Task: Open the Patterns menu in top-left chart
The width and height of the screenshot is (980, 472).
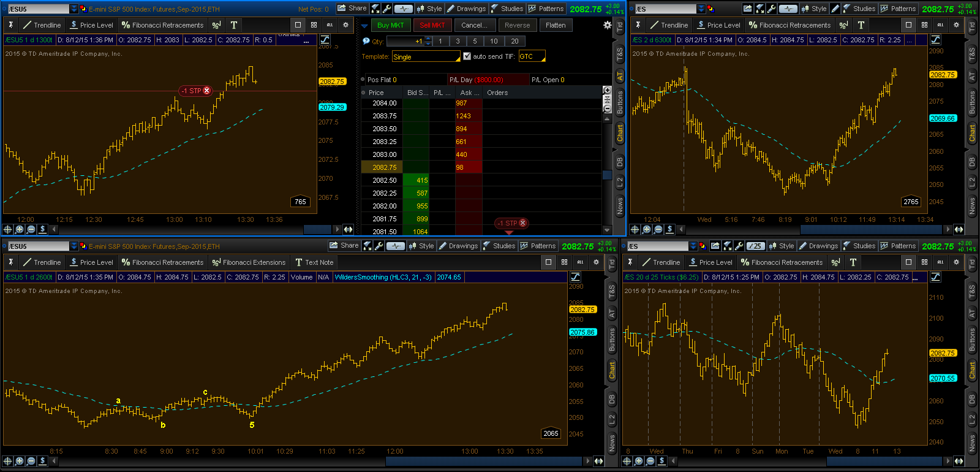Action: click(x=546, y=9)
